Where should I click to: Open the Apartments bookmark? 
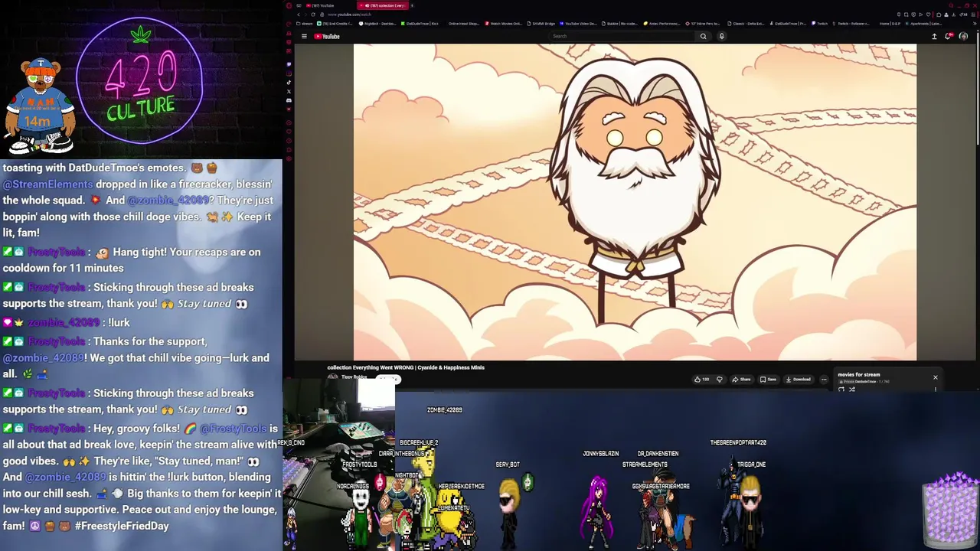pyautogui.click(x=923, y=24)
